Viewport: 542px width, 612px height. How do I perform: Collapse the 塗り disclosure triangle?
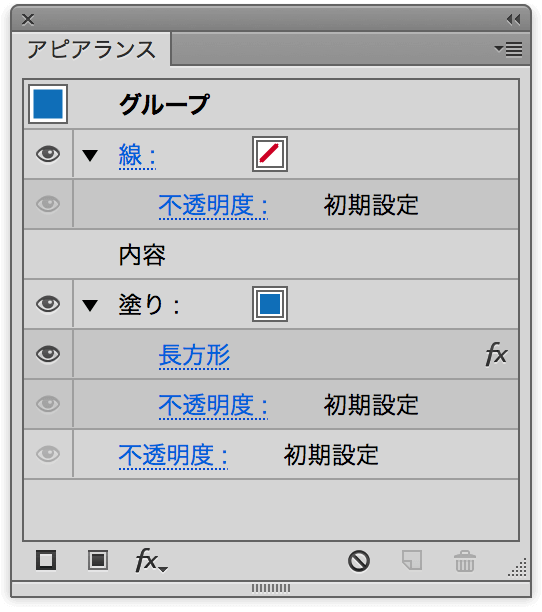90,305
